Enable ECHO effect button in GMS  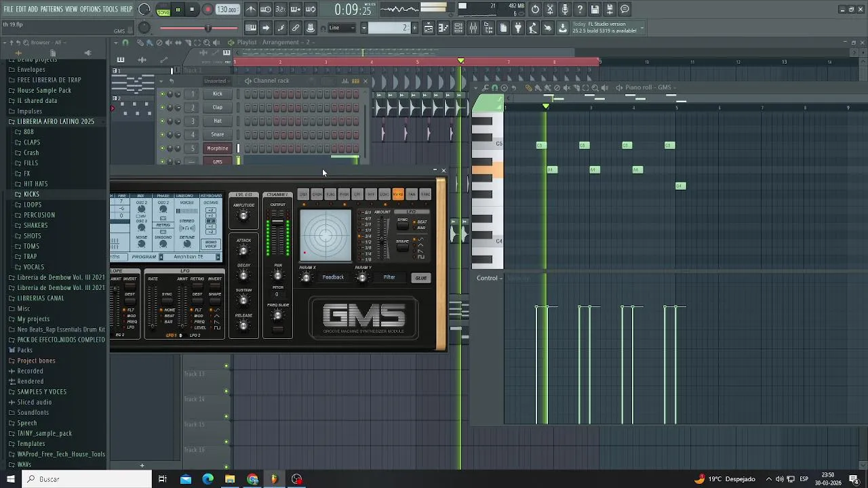(384, 195)
